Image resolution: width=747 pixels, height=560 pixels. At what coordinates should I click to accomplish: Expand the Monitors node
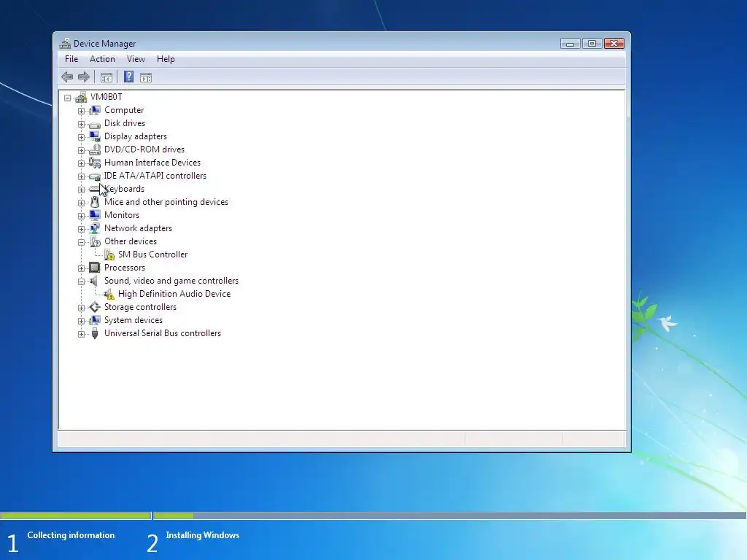click(x=81, y=216)
